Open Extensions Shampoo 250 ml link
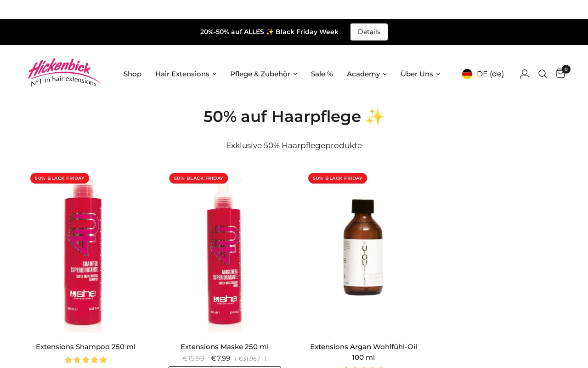This screenshot has height=368, width=588. pos(86,347)
